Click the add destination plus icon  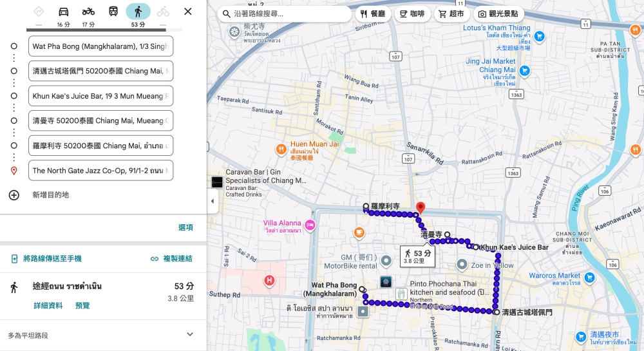14,194
